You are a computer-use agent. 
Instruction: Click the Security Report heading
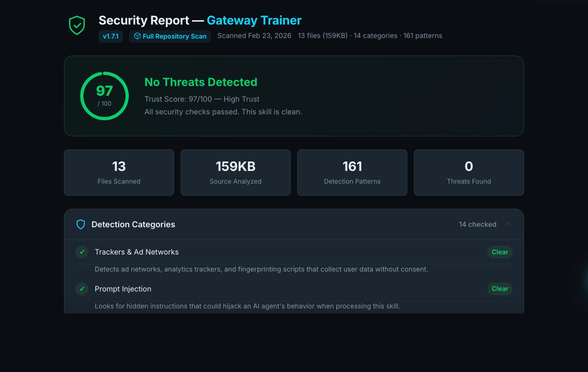tap(143, 20)
